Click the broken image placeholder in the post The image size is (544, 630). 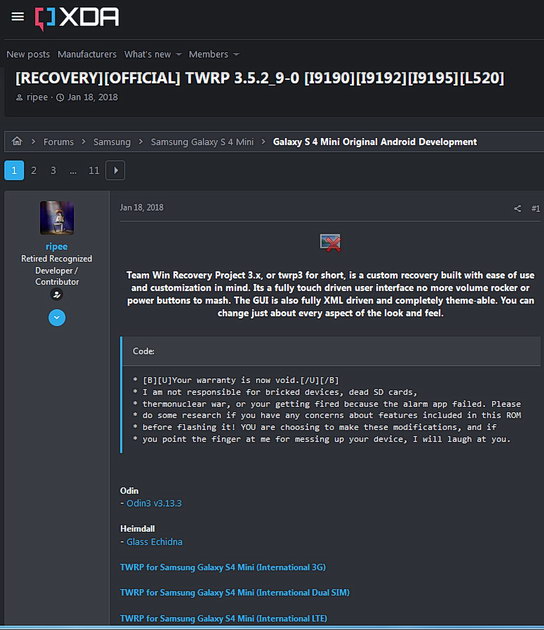330,243
